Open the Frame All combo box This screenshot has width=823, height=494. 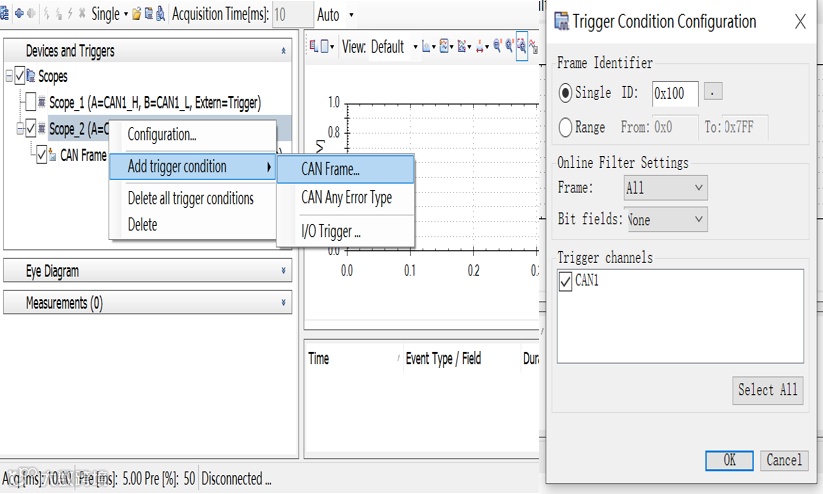click(x=666, y=188)
